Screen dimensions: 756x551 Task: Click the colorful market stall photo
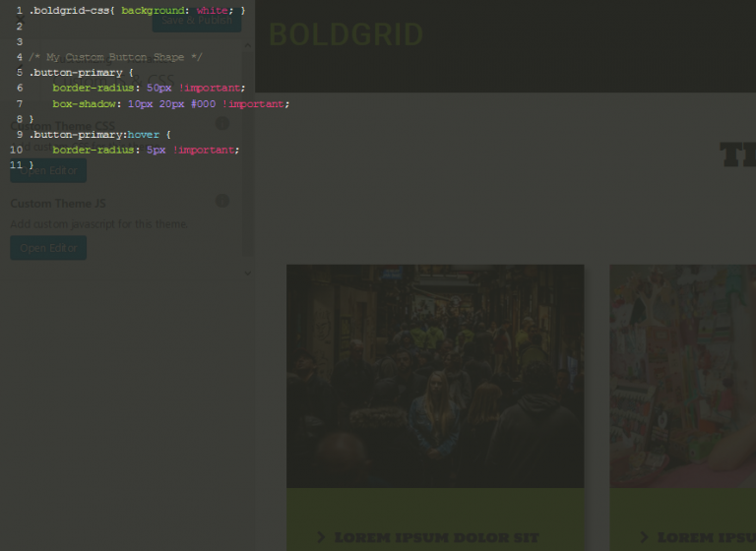(x=682, y=376)
